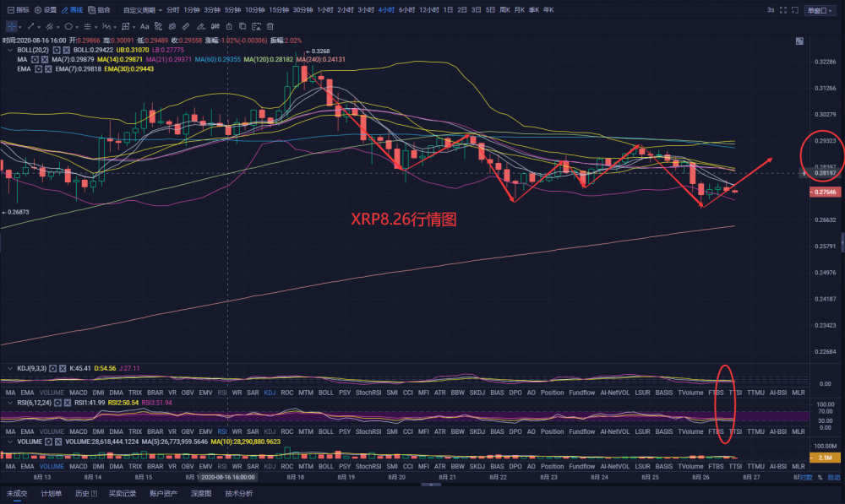Collapse the VOLUME indicator panel
This screenshot has width=845, height=504.
9,442
